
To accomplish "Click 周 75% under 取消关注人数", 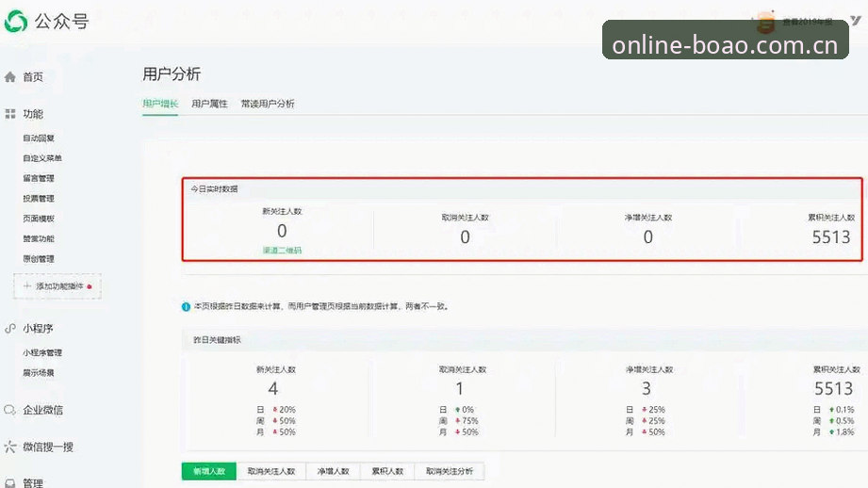I will 458,421.
